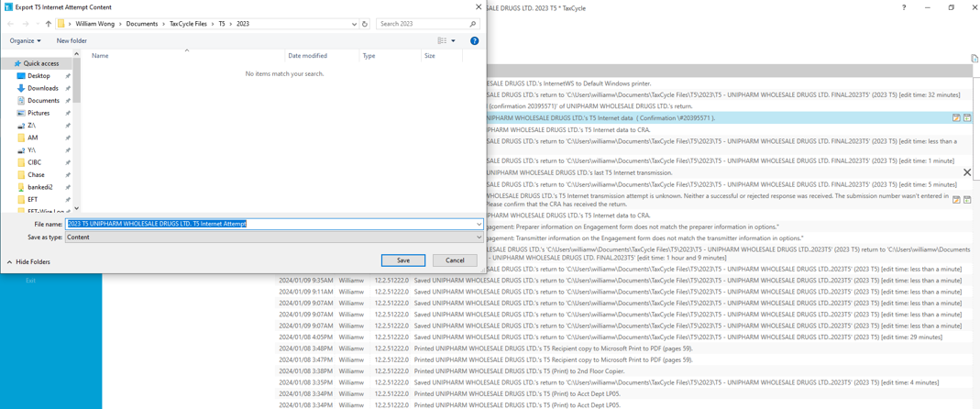Open the File name history dropdown arrow

coord(479,224)
